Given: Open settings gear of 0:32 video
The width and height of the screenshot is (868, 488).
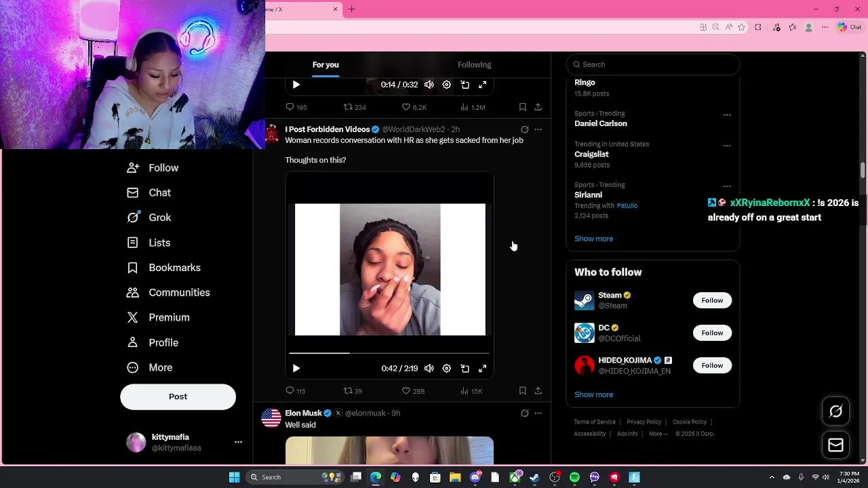Looking at the screenshot, I should 447,85.
